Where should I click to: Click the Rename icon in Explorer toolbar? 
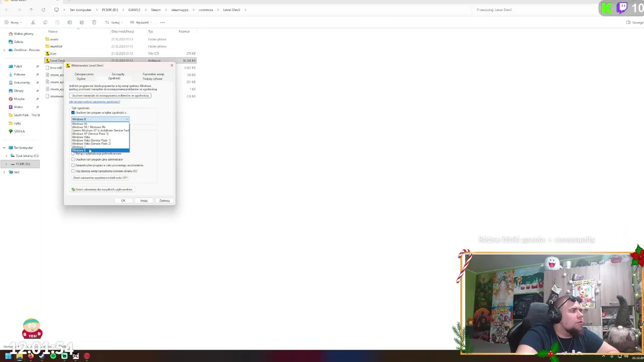coord(70,22)
